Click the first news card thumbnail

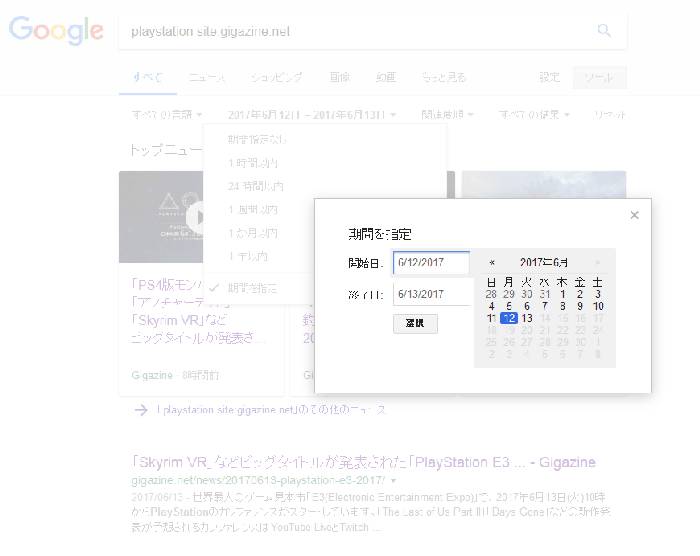tap(161, 217)
